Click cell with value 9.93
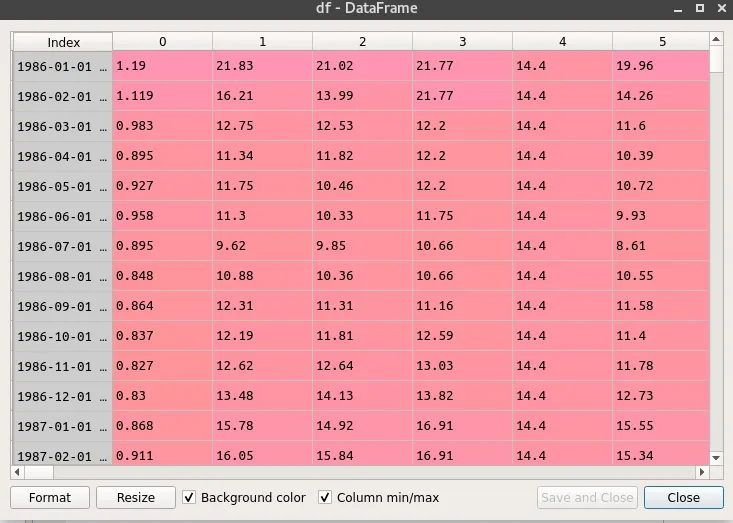 click(x=661, y=216)
